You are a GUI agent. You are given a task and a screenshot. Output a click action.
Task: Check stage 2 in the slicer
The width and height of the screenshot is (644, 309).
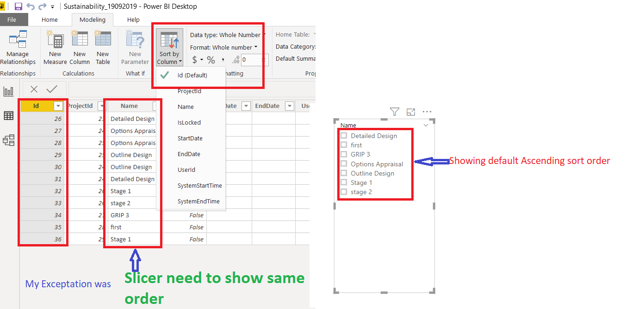point(344,192)
